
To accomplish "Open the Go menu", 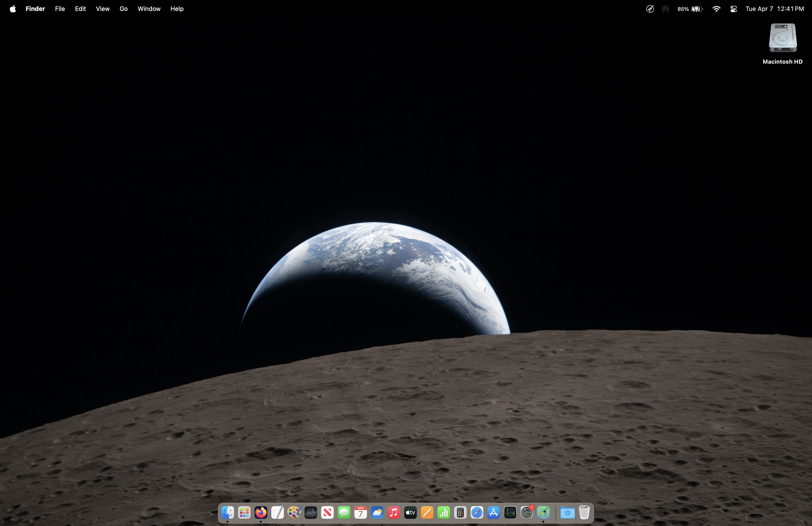I will tap(124, 9).
